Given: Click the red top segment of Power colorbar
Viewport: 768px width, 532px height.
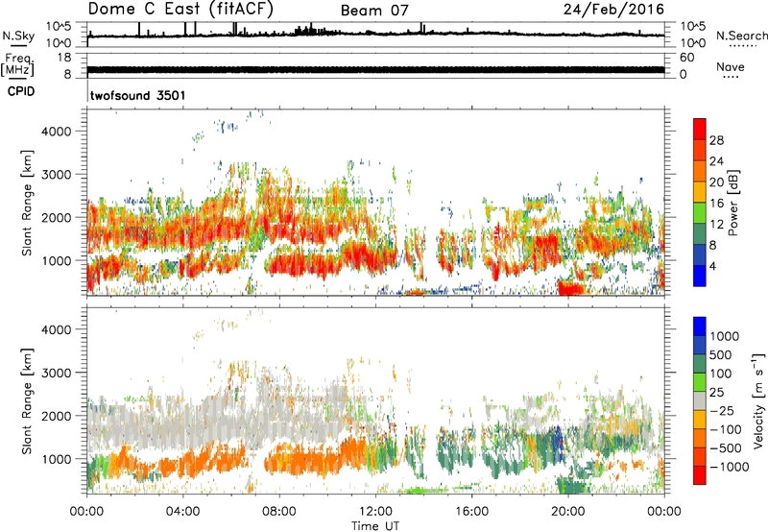Looking at the screenshot, I should click(700, 129).
